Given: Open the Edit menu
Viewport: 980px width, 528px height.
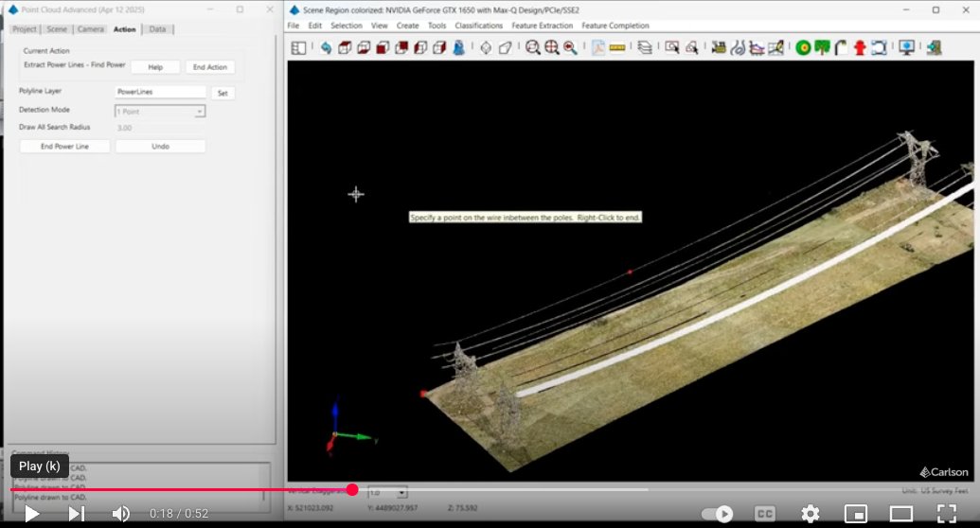Looking at the screenshot, I should click(x=315, y=26).
